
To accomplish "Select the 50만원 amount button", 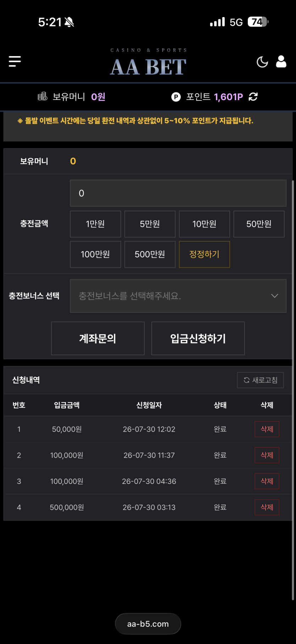I will (259, 224).
